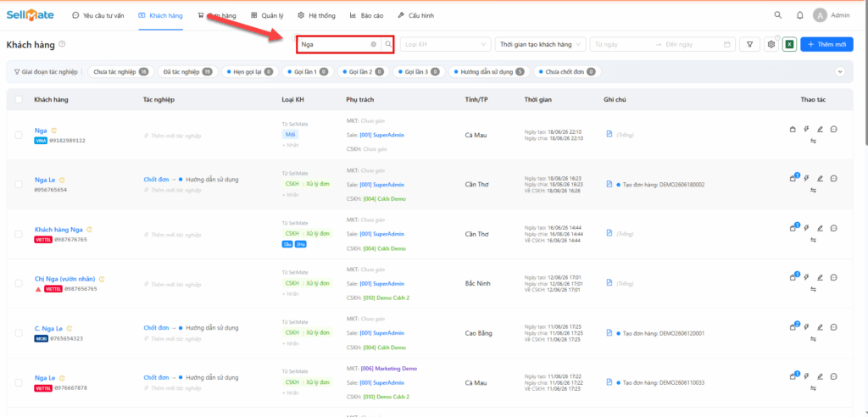Open the Admin avatar menu
This screenshot has width=868, height=417.
(820, 15)
